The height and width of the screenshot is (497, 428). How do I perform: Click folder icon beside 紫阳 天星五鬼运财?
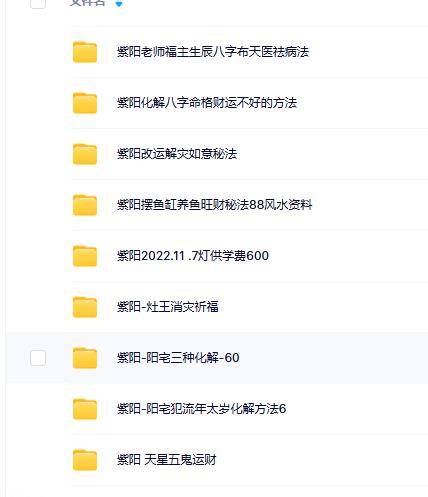(x=85, y=460)
